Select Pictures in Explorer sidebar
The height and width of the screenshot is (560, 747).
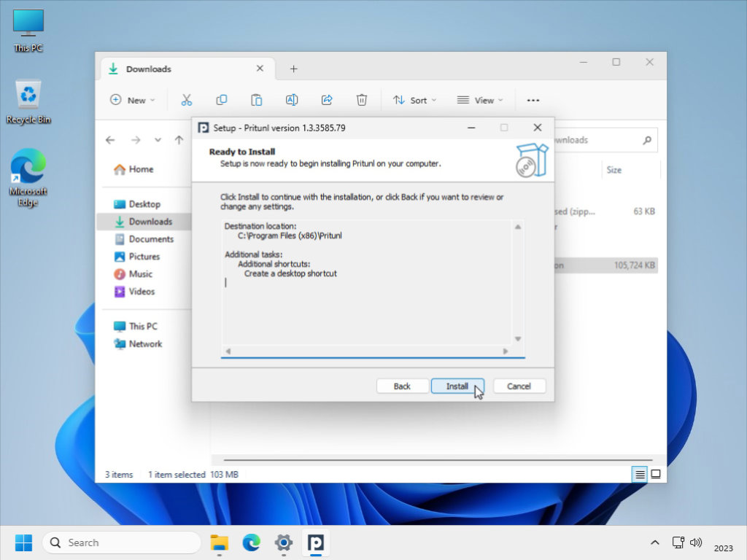pyautogui.click(x=137, y=257)
